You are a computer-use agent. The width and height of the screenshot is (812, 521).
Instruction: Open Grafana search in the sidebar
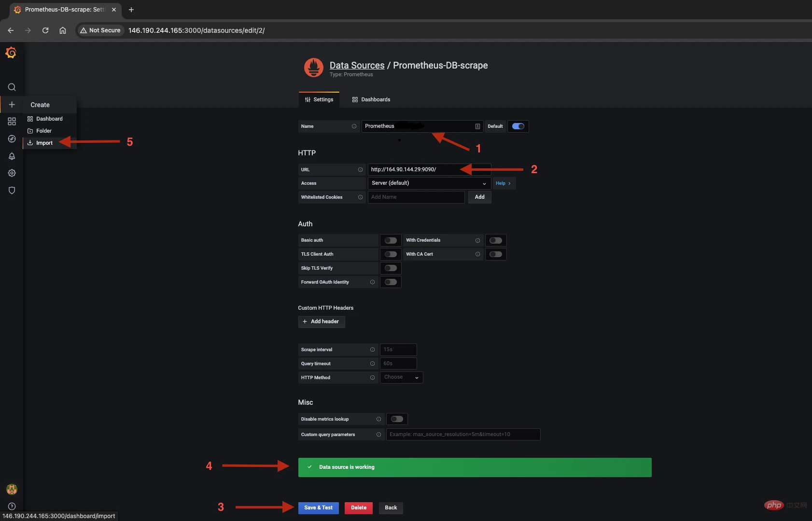(12, 87)
